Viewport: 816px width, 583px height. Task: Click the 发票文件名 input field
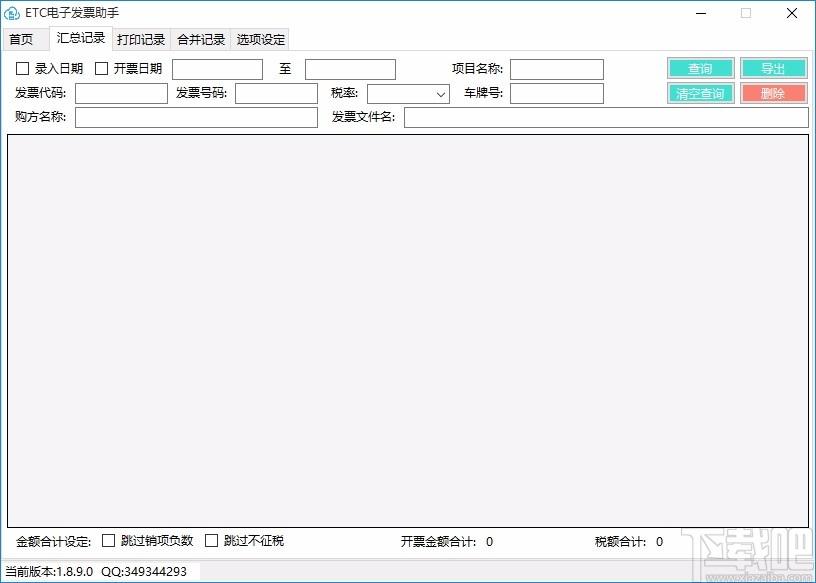click(606, 118)
